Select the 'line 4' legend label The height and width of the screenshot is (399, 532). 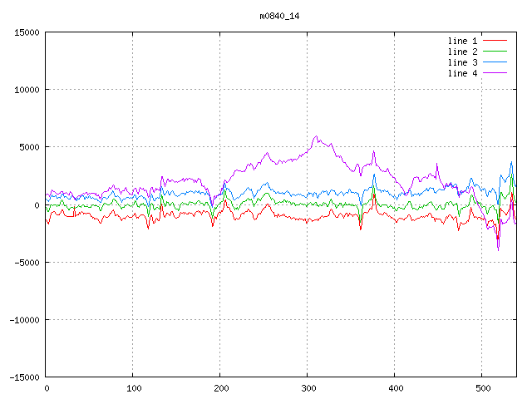(462, 73)
